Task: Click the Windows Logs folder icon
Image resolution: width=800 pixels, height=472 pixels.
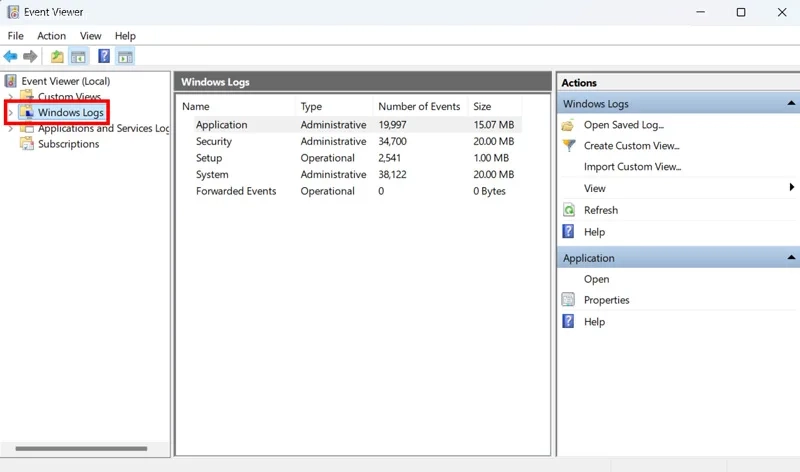Action: tap(27, 112)
